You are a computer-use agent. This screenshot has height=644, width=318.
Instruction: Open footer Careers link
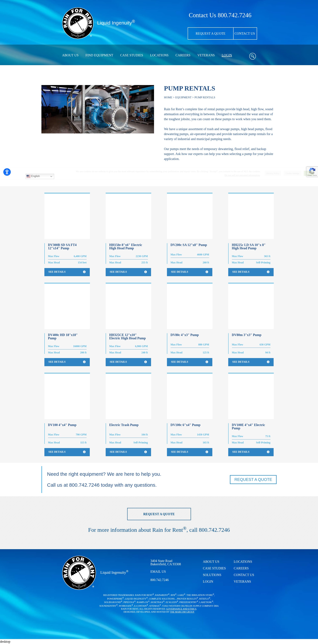point(241,568)
